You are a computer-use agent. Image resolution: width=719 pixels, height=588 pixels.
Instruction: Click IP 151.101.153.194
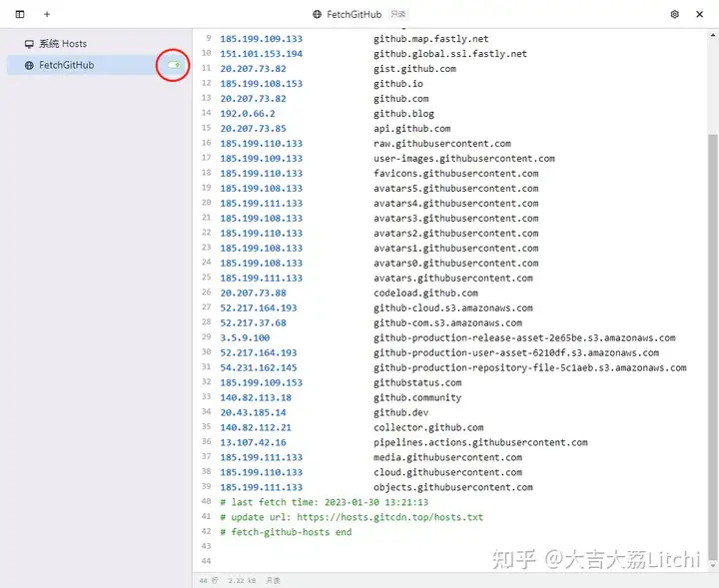(262, 54)
